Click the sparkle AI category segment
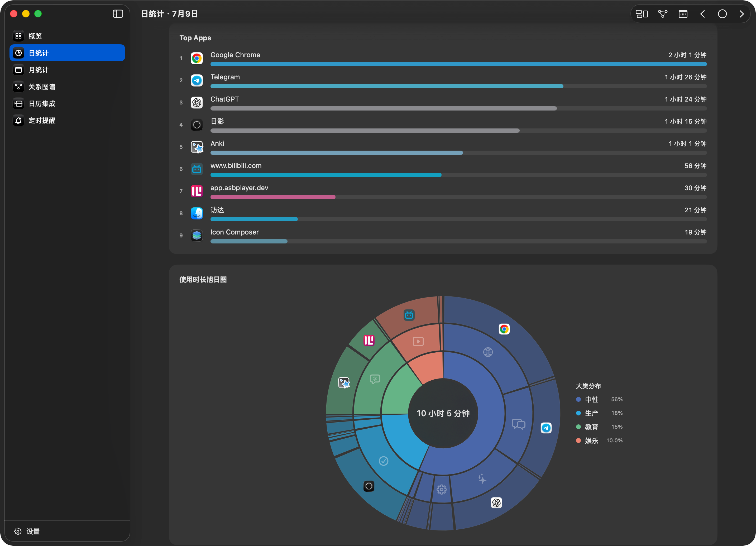Viewport: 756px width, 546px height. [x=482, y=479]
